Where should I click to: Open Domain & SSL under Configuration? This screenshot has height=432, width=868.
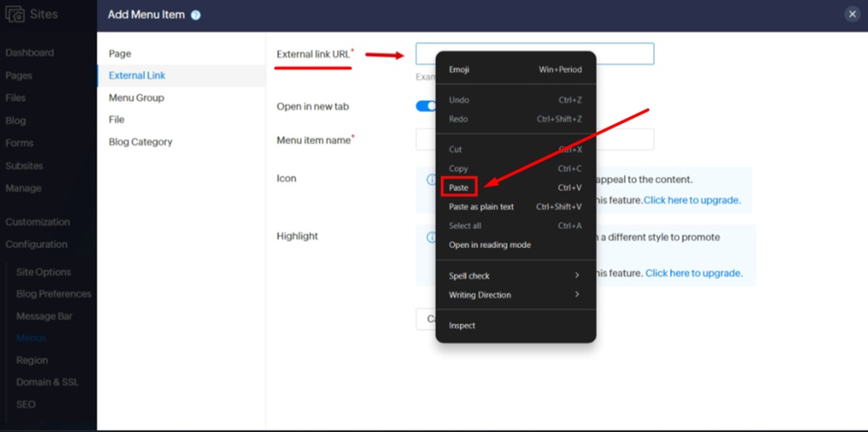click(x=48, y=383)
